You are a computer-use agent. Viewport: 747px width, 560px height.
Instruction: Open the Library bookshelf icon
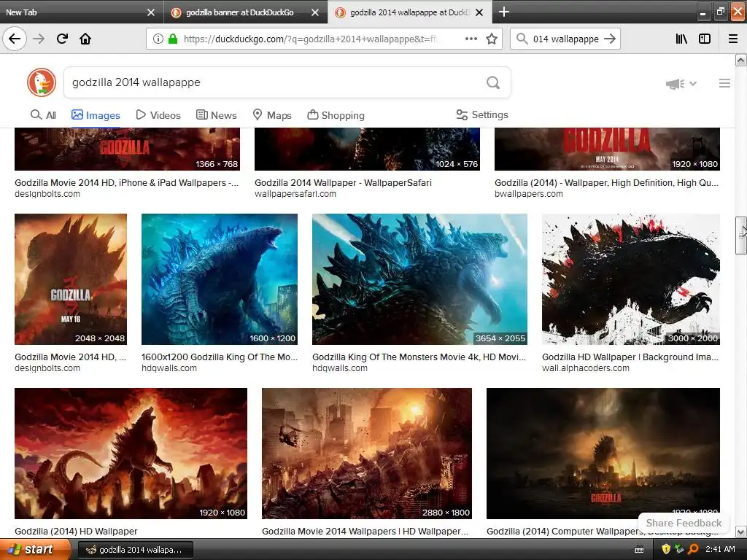(681, 39)
